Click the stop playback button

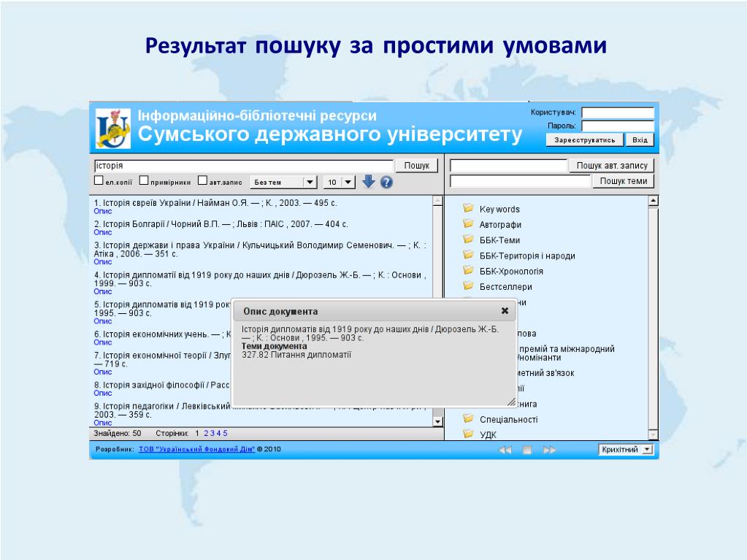point(527,450)
